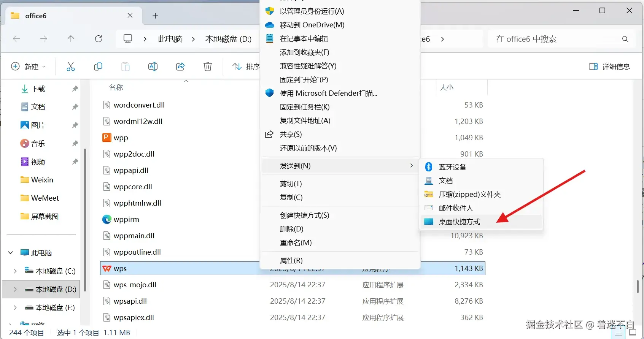The width and height of the screenshot is (644, 339).
Task: Choose 属性(R) from context menu
Action: tap(340, 260)
